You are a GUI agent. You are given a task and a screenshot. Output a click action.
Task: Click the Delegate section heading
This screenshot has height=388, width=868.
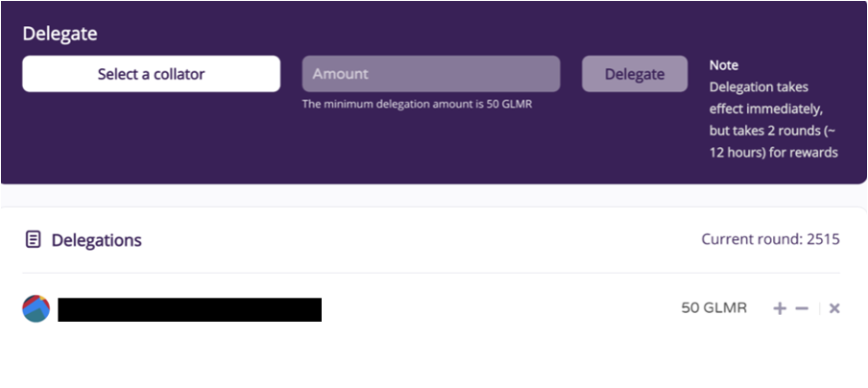point(60,34)
